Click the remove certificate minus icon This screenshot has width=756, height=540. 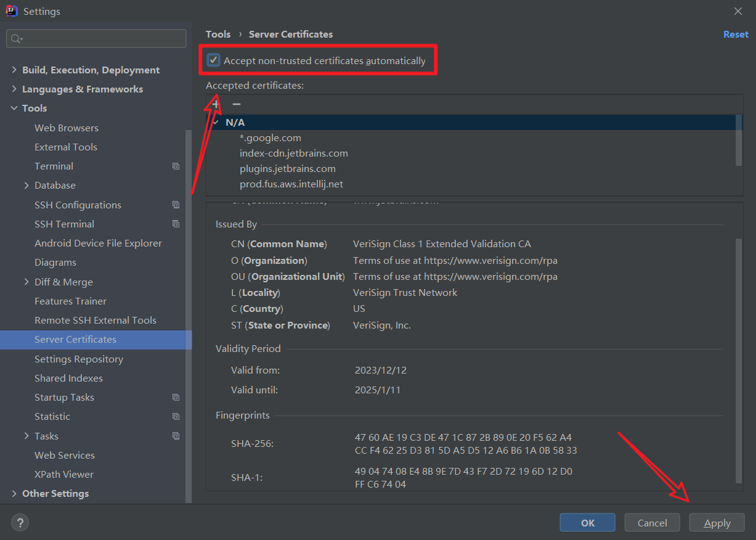237,104
